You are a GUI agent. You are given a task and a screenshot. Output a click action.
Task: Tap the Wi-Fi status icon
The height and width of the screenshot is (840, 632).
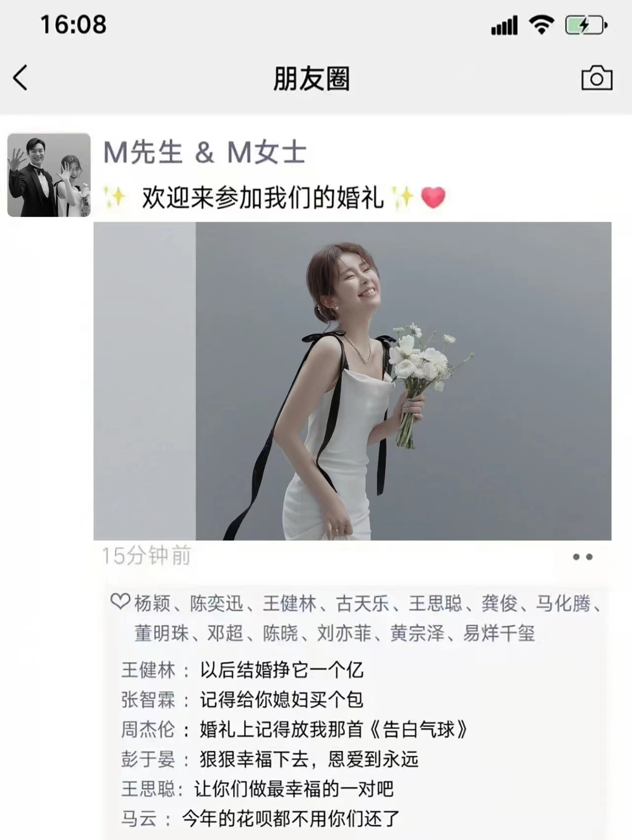pos(541,25)
